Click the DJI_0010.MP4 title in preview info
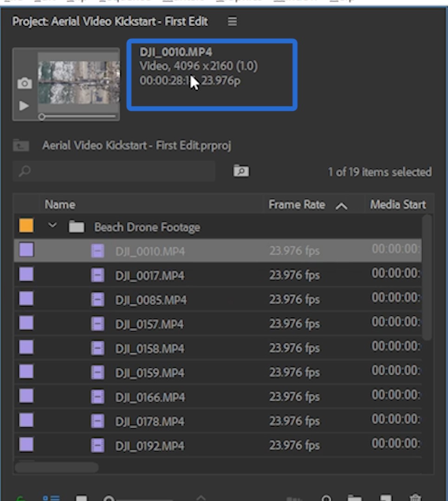This screenshot has height=501, width=448. coord(175,52)
